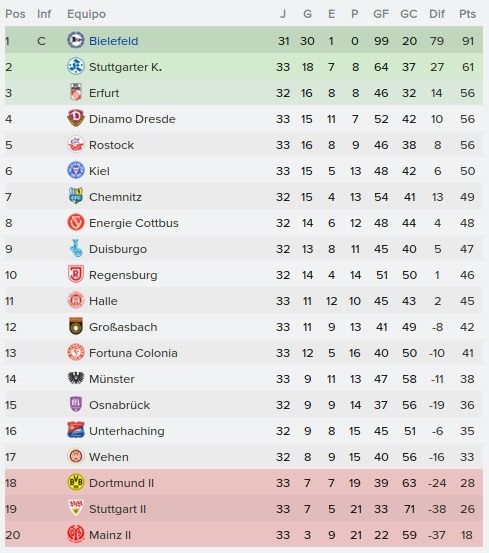Click the Fortuna Colonia team name
This screenshot has width=489, height=553.
[133, 353]
